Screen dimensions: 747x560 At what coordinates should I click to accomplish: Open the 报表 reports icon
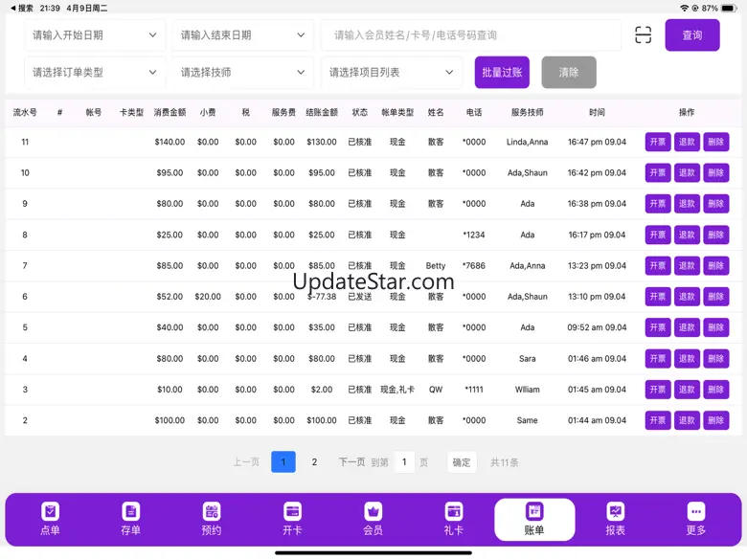[615, 512]
